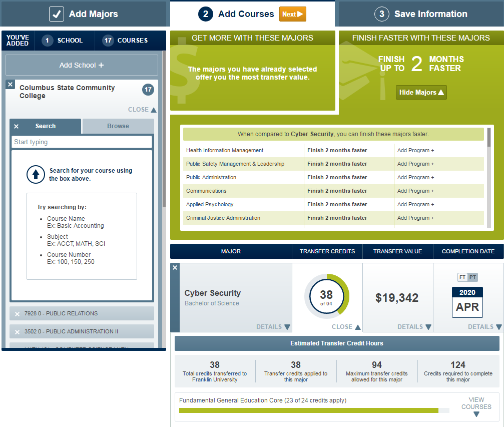
Task: Hide Majors in finish faster panel
Action: [x=421, y=92]
